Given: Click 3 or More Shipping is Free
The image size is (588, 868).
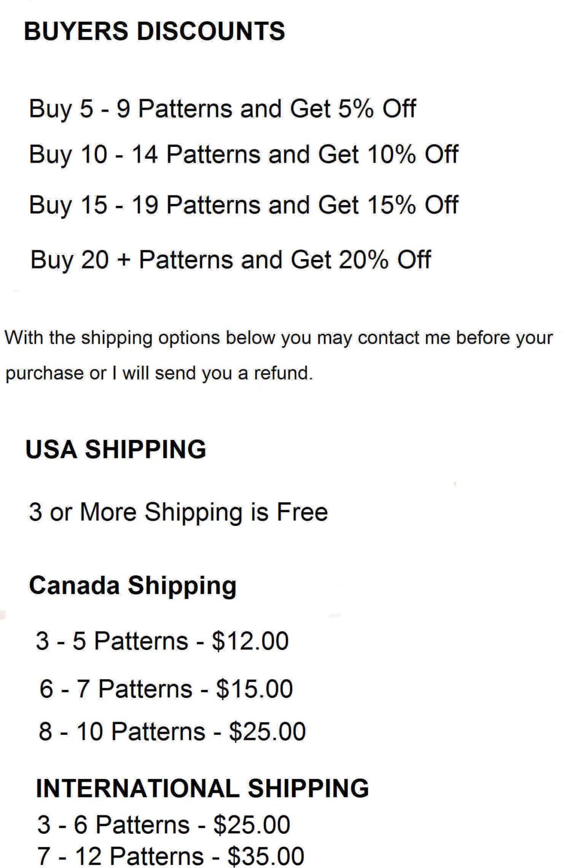Looking at the screenshot, I should [178, 513].
